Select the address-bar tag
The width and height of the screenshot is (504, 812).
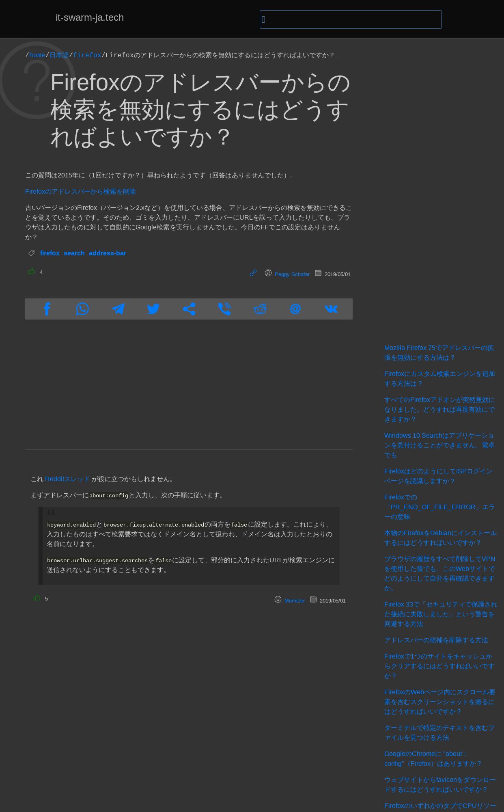pos(108,253)
